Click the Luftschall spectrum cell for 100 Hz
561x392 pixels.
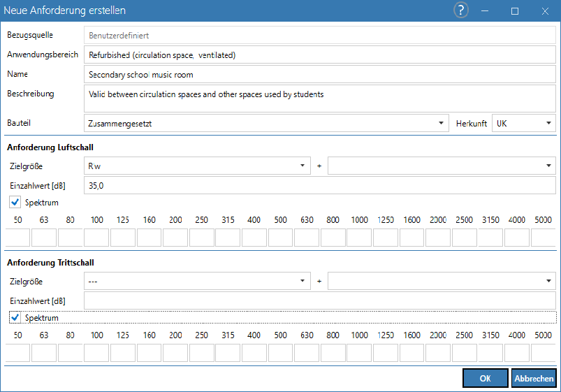[x=96, y=238]
